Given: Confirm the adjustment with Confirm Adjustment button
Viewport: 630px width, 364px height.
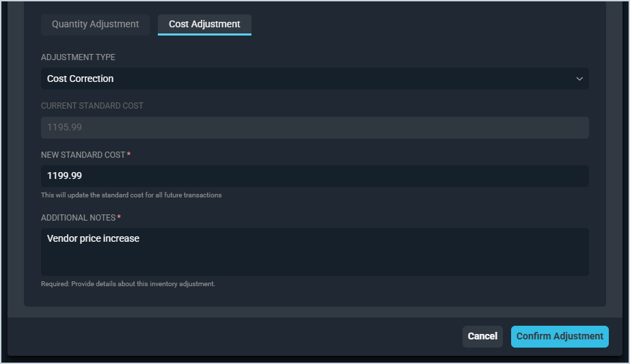Looking at the screenshot, I should point(560,337).
